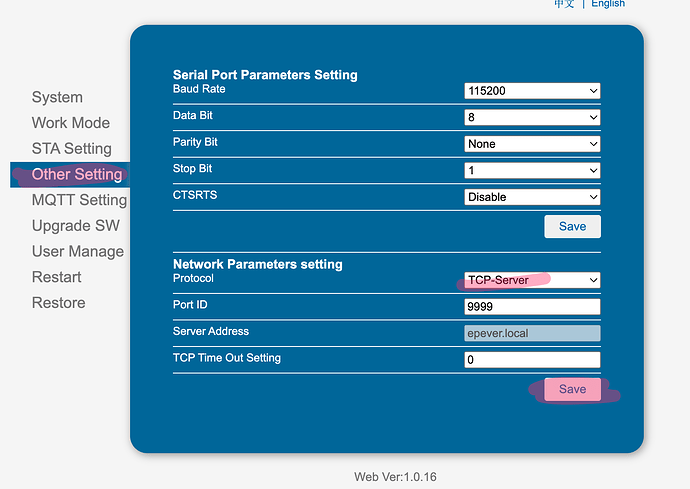Click the Server Address field
The image size is (690, 489).
tap(532, 333)
